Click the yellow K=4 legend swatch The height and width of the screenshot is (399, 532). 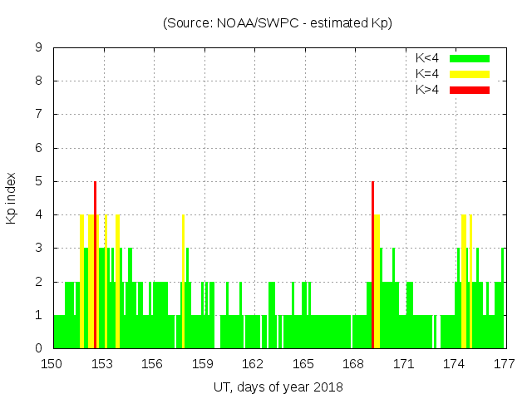click(470, 74)
